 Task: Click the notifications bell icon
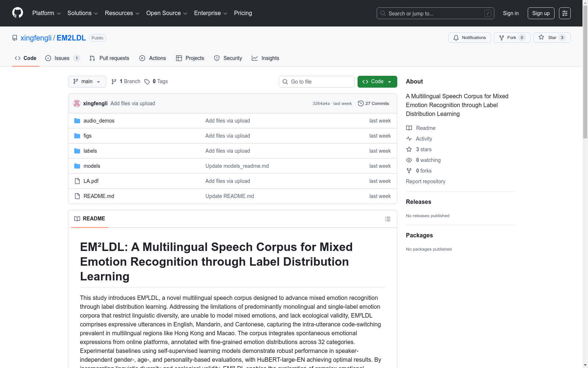pyautogui.click(x=456, y=38)
